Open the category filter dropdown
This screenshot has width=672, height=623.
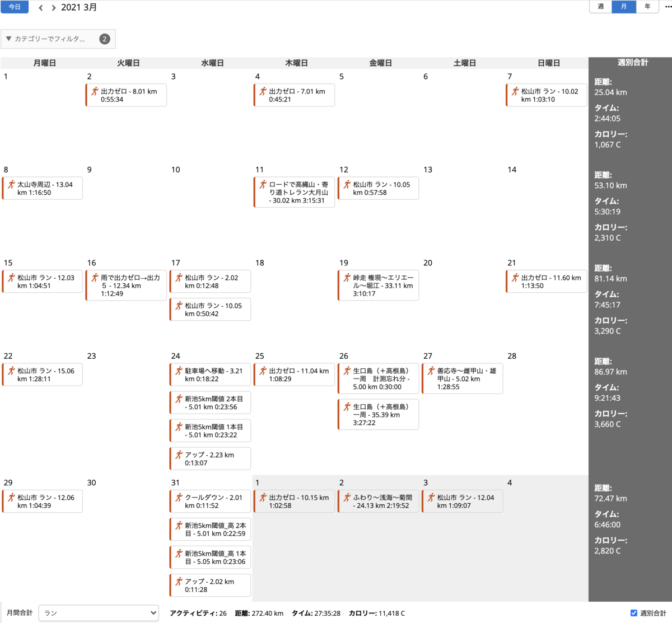click(x=58, y=39)
